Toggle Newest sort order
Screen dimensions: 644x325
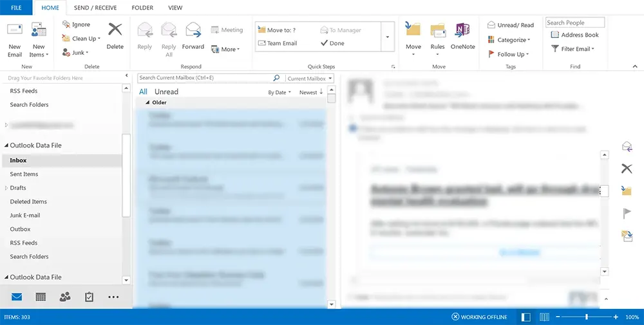pos(311,92)
